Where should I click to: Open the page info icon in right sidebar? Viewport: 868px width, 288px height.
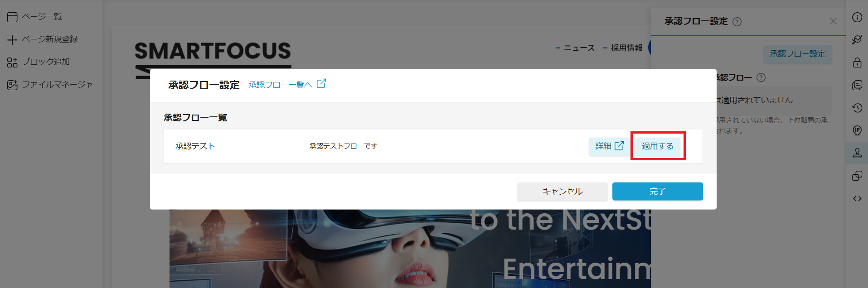click(857, 17)
